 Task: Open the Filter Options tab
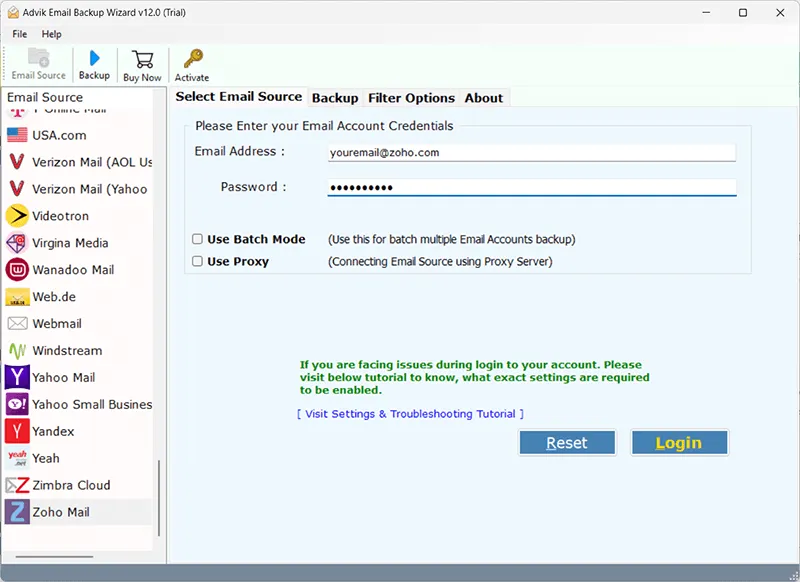click(x=411, y=98)
